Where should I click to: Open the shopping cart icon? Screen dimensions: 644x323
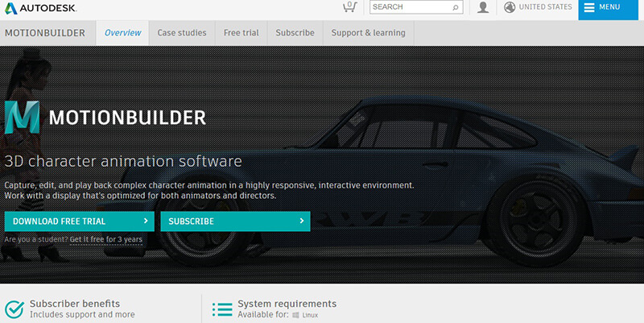350,7
